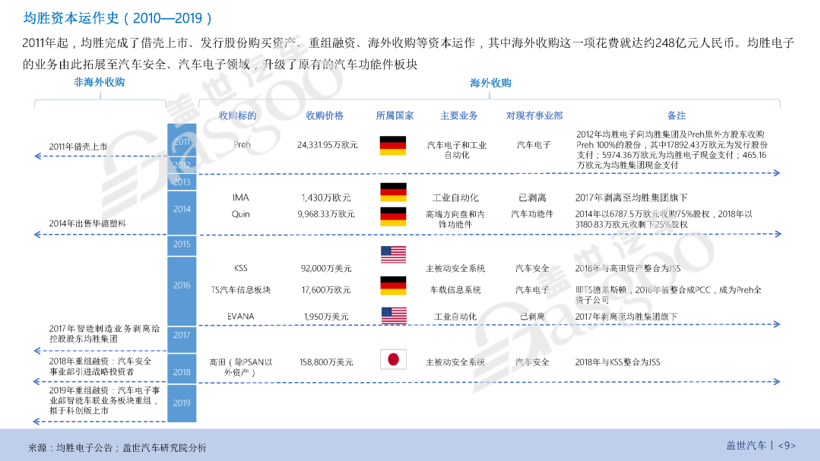Image resolution: width=820 pixels, height=461 pixels.
Task: Select the 2016 block on the timeline
Action: (x=181, y=291)
